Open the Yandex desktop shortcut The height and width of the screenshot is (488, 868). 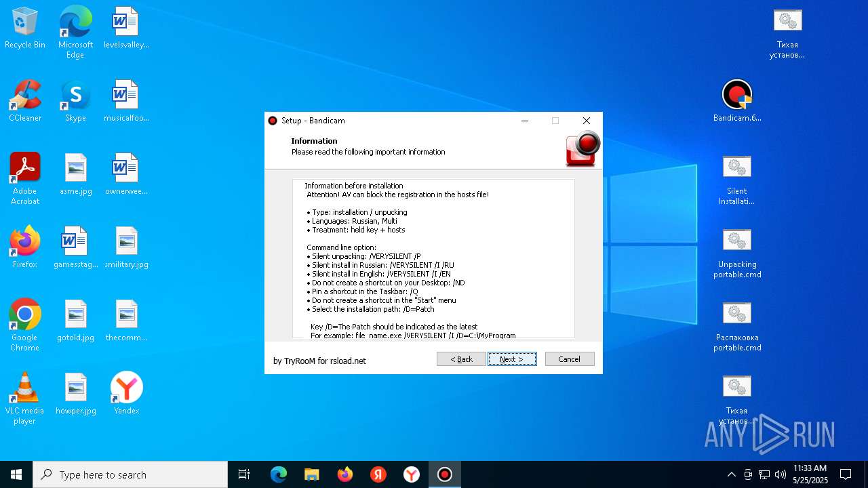point(126,394)
